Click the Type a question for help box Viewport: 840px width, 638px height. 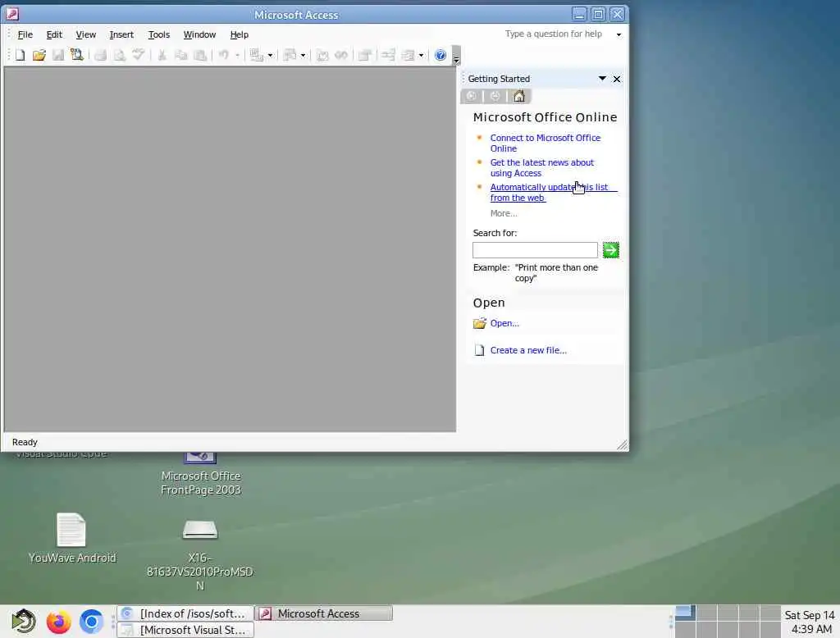pos(554,34)
